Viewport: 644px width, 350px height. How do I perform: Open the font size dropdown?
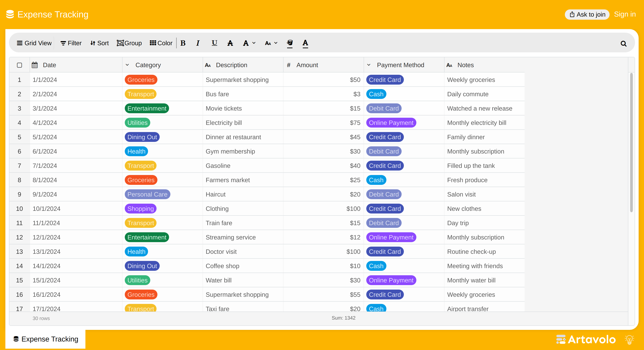point(271,43)
